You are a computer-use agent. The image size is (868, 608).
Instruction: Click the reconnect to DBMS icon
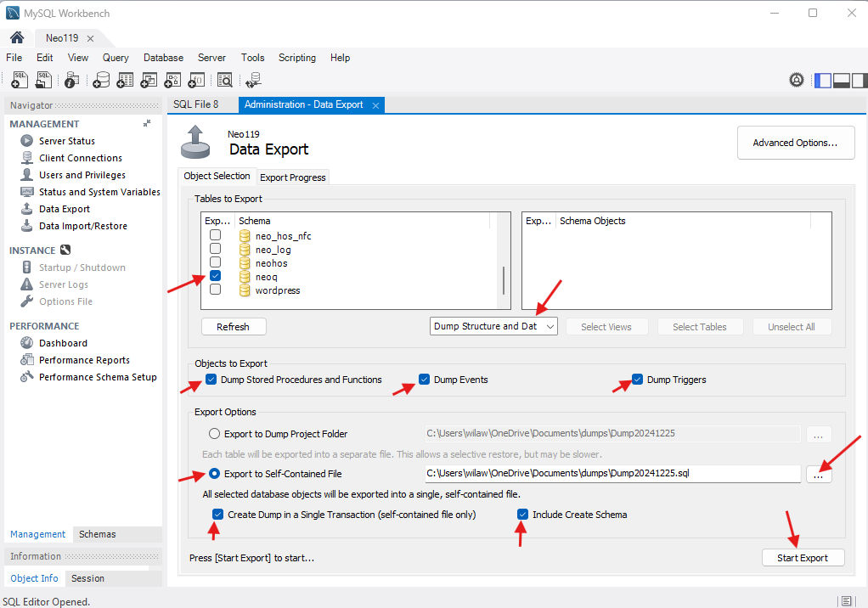click(x=253, y=80)
